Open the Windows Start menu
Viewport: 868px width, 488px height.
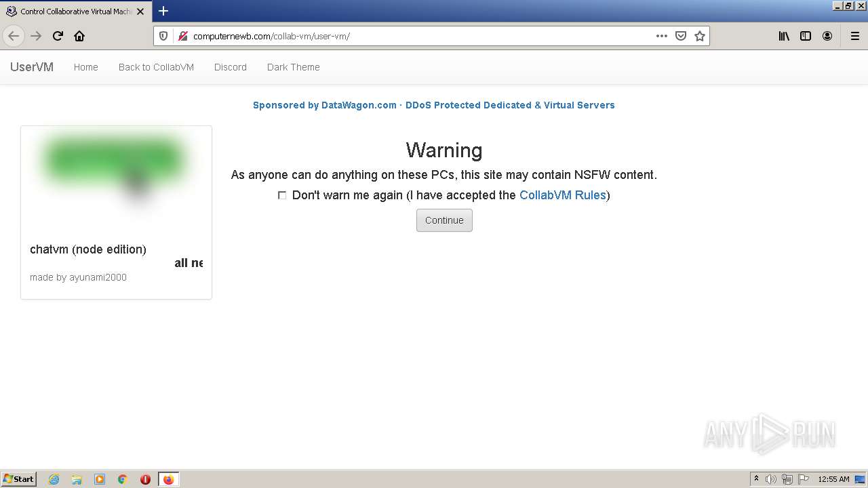pos(19,479)
